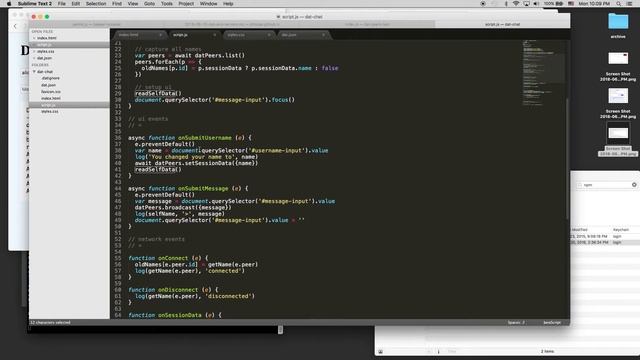Open styles.css in the dat-chat folder
This screenshot has width=640, height=360.
49,111
